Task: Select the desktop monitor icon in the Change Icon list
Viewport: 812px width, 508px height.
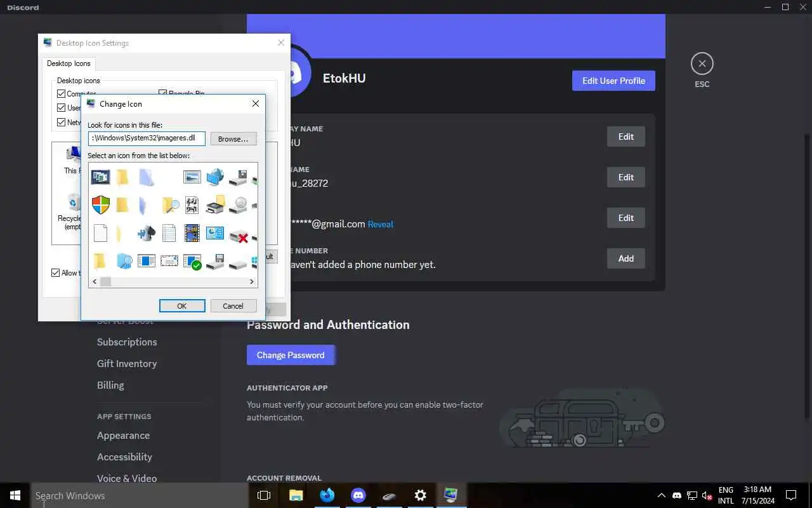Action: [x=100, y=177]
